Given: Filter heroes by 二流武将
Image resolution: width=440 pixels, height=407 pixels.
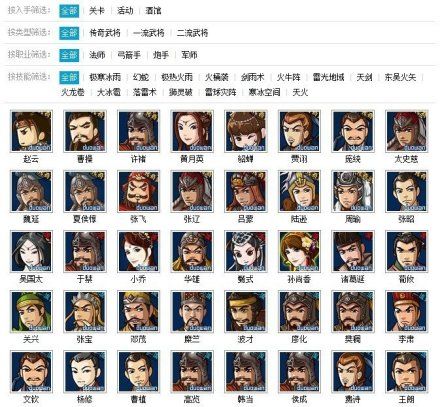Looking at the screenshot, I should point(192,33).
